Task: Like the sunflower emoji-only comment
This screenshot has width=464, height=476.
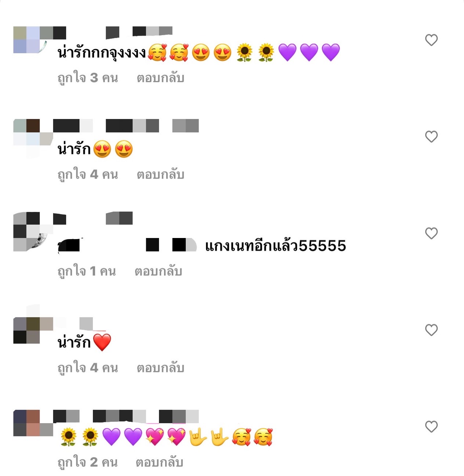Action: (x=431, y=426)
